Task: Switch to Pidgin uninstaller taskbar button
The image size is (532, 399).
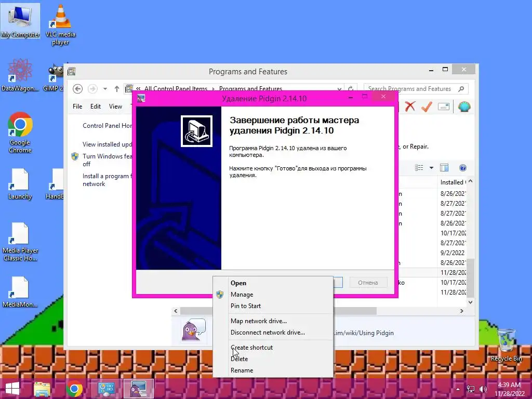Action: pos(138,389)
